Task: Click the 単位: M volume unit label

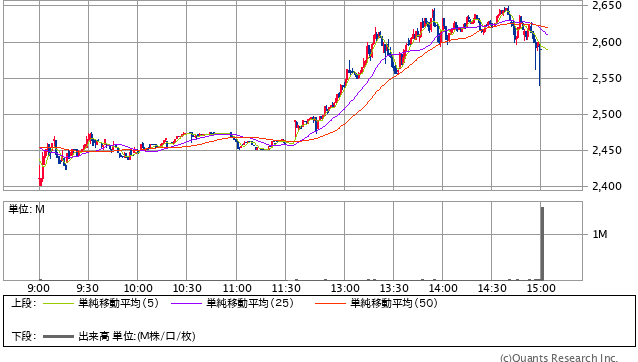Action: [26, 209]
